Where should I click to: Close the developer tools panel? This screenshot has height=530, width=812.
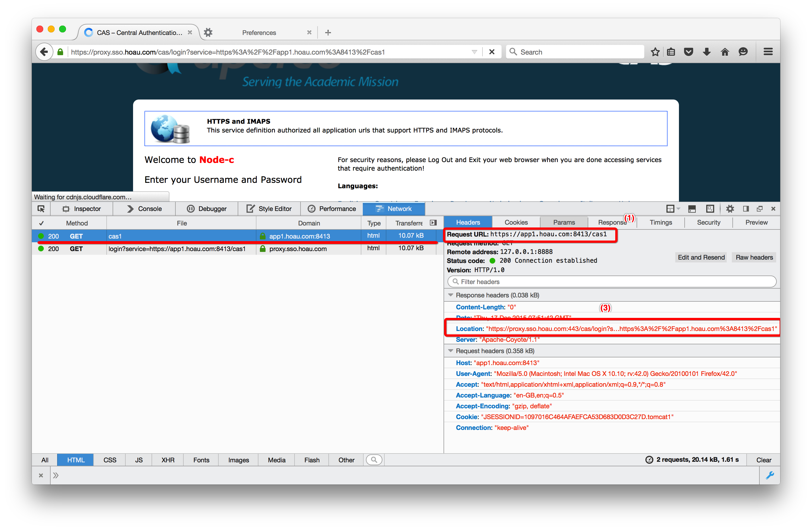click(773, 208)
